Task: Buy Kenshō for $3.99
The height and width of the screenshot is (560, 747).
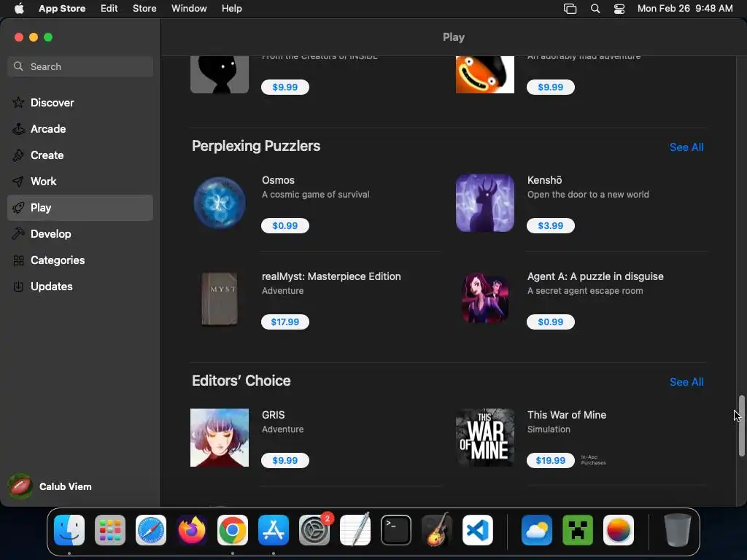Action: click(550, 226)
